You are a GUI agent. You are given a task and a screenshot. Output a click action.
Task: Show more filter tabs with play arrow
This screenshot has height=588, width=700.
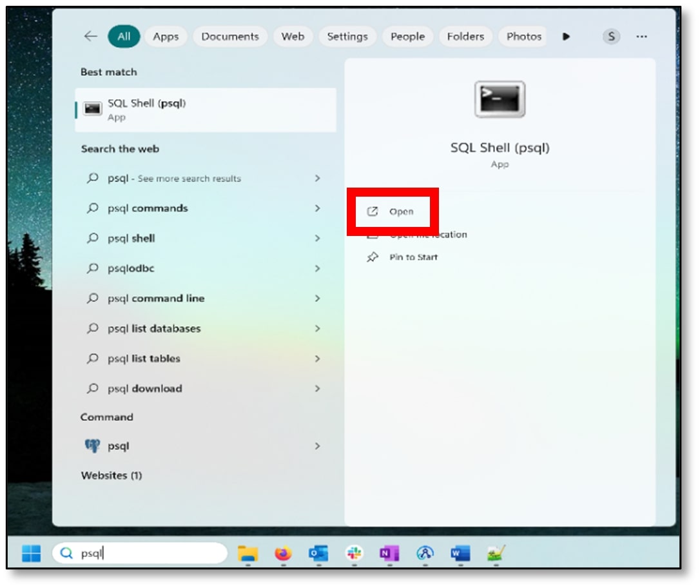coord(566,37)
